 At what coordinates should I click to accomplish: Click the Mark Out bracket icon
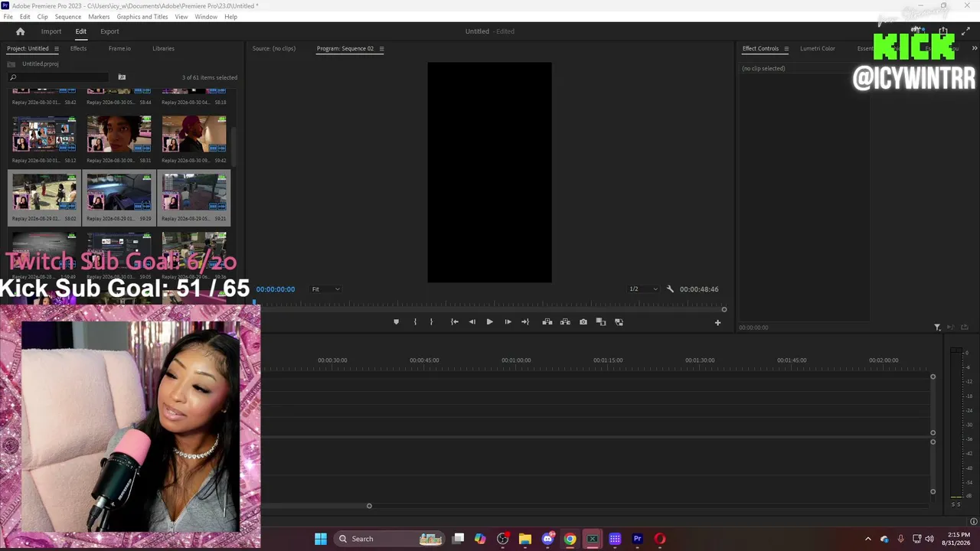click(x=431, y=322)
